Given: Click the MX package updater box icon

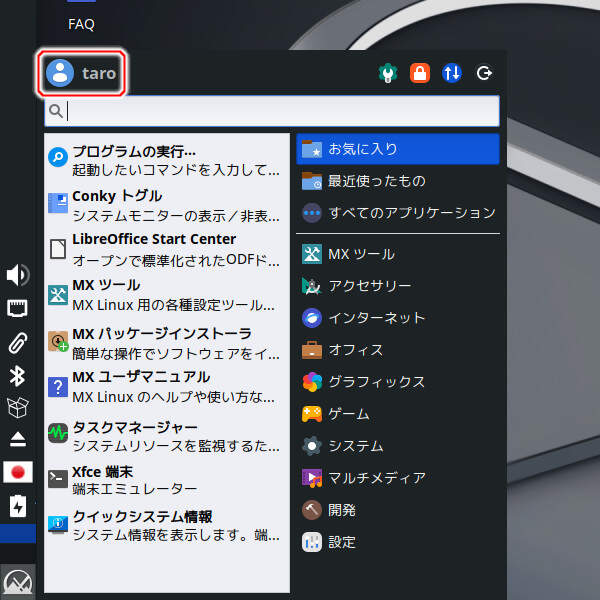Looking at the screenshot, I should pos(18,407).
